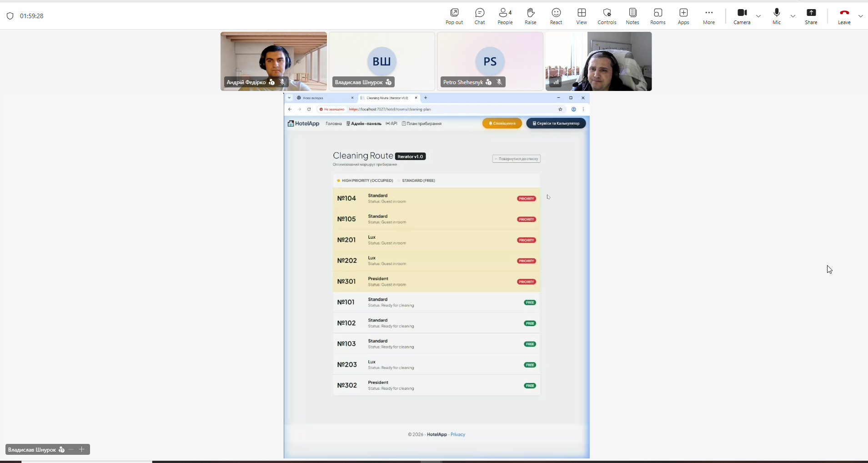The image size is (868, 463).
Task: Open breakout Rooms
Action: tap(657, 16)
